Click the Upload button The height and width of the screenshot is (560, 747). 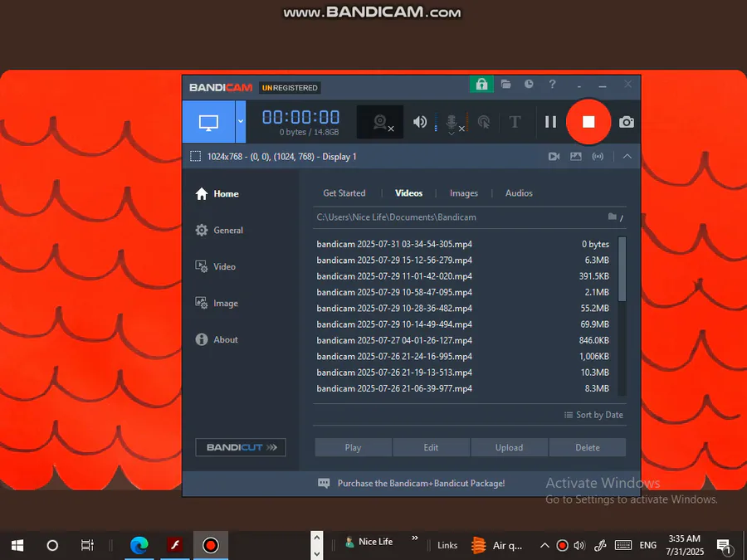(x=510, y=448)
